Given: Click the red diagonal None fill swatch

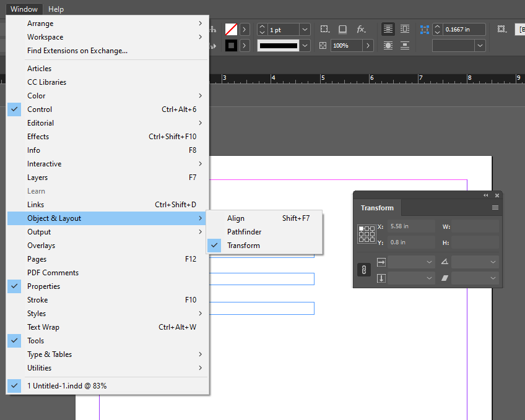Looking at the screenshot, I should pyautogui.click(x=230, y=29).
